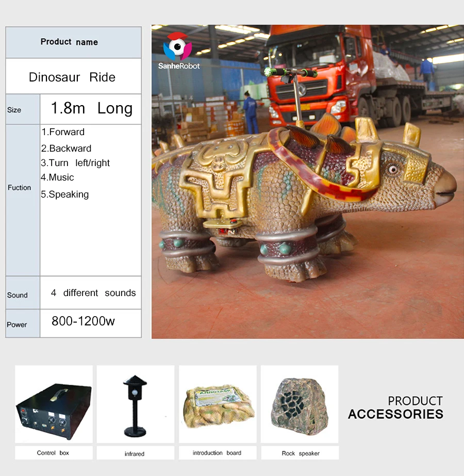Click the '1.8m Long' size value
This screenshot has width=464, height=476.
pyautogui.click(x=92, y=108)
